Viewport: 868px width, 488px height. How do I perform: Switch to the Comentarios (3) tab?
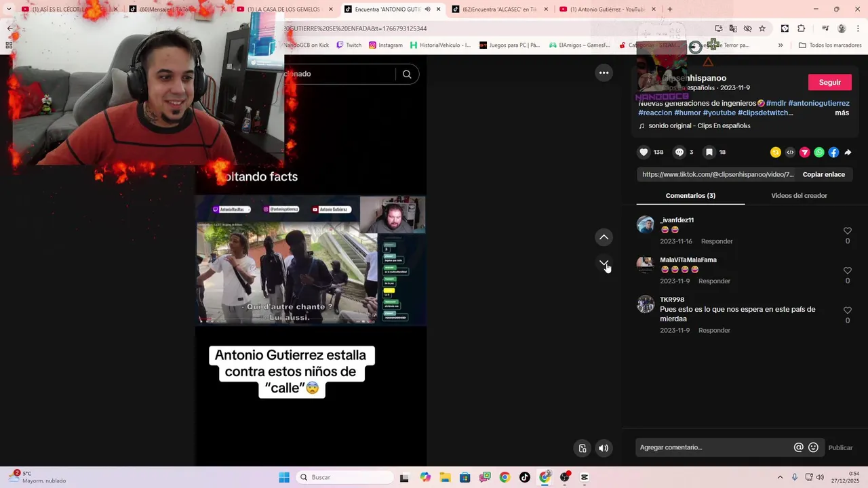[x=690, y=195]
